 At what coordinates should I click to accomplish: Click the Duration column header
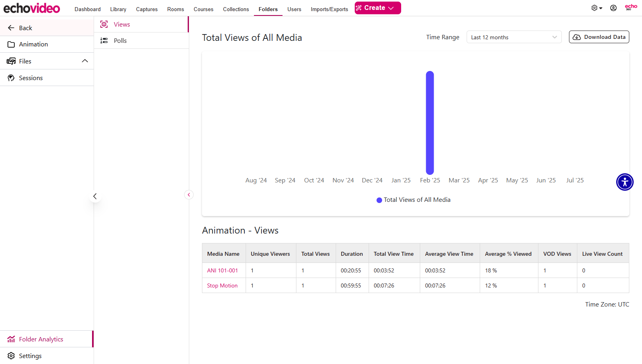352,254
